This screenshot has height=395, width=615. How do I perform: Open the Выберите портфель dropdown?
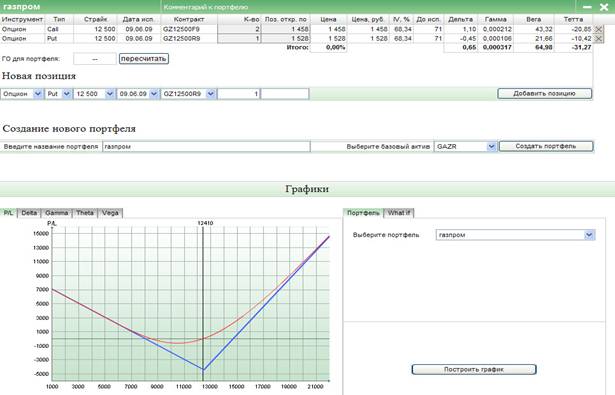589,235
